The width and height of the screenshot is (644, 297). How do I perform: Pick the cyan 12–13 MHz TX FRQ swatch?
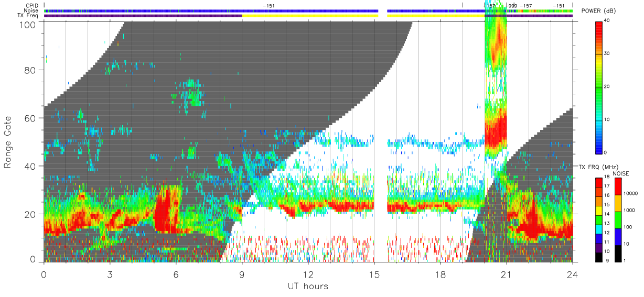tap(599, 229)
